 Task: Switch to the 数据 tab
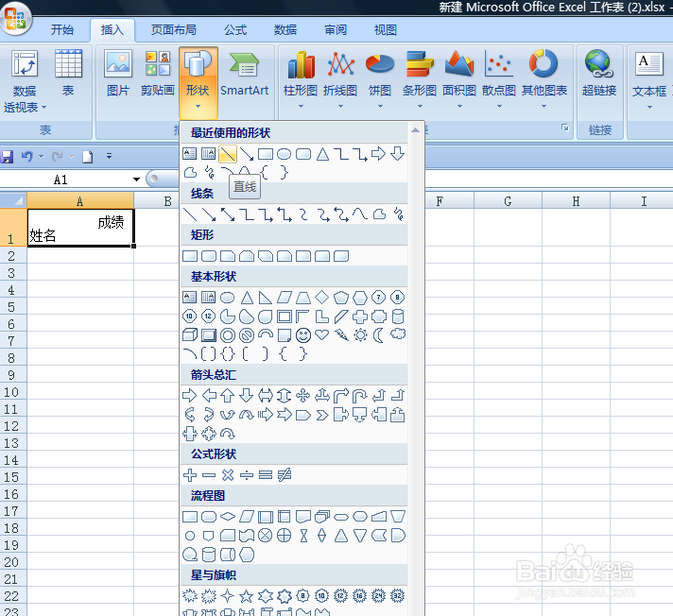pos(285,29)
